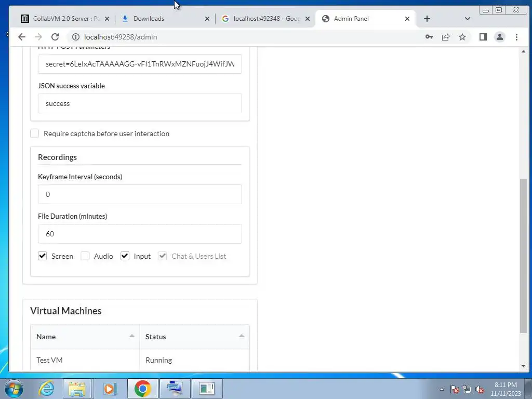Open the Chrome profile avatar

(x=499, y=37)
